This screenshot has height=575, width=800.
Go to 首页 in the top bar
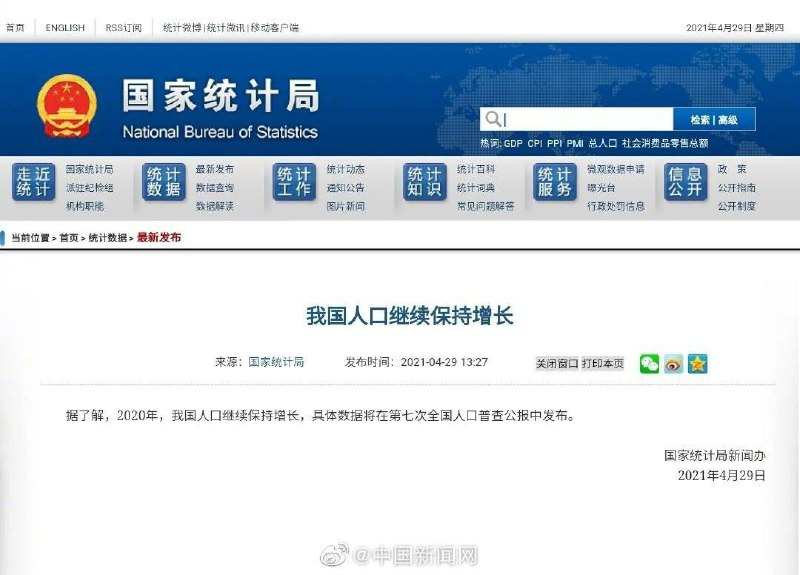pos(15,28)
